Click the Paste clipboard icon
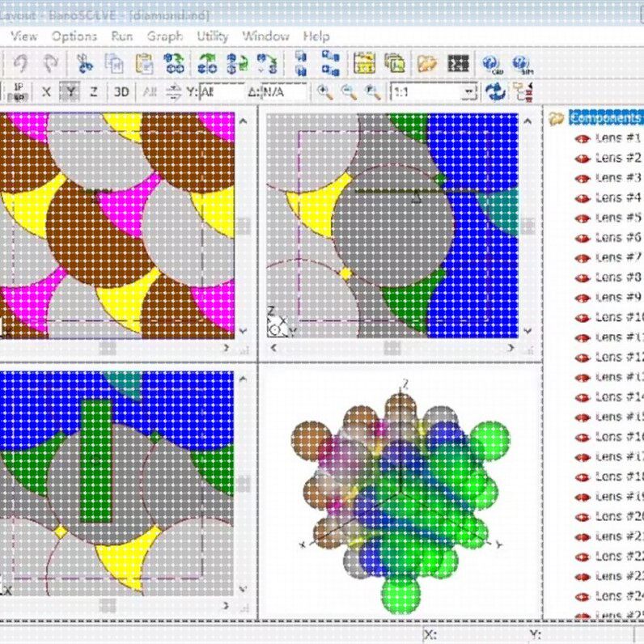Image resolution: width=644 pixels, height=644 pixels. click(x=144, y=64)
